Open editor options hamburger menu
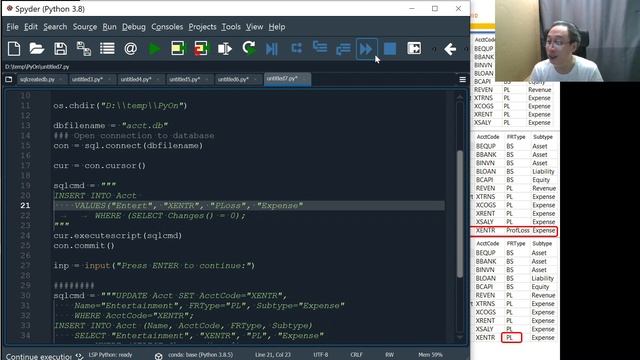The image size is (640, 360). pos(462,80)
